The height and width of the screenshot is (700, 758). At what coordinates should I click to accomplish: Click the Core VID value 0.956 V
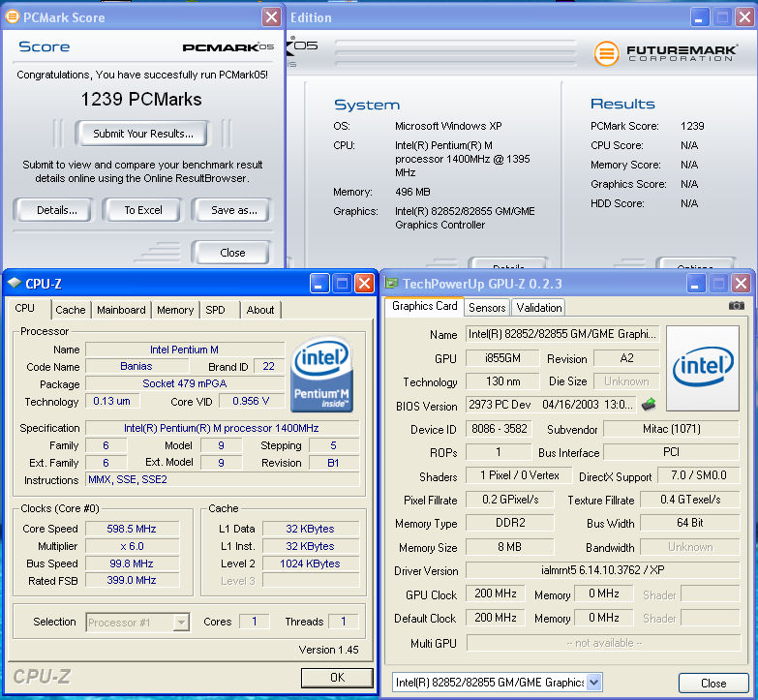(x=251, y=401)
